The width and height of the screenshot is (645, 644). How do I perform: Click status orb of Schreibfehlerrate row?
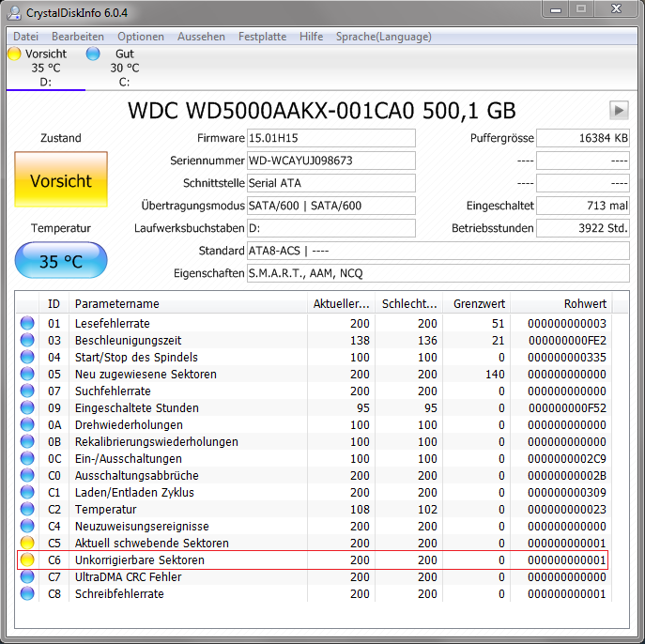(x=27, y=593)
